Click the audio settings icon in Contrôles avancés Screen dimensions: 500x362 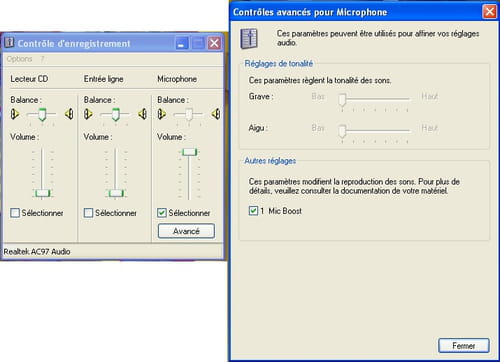pyautogui.click(x=249, y=39)
